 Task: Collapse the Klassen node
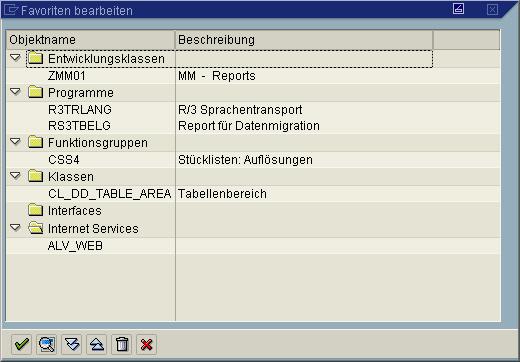(x=15, y=175)
